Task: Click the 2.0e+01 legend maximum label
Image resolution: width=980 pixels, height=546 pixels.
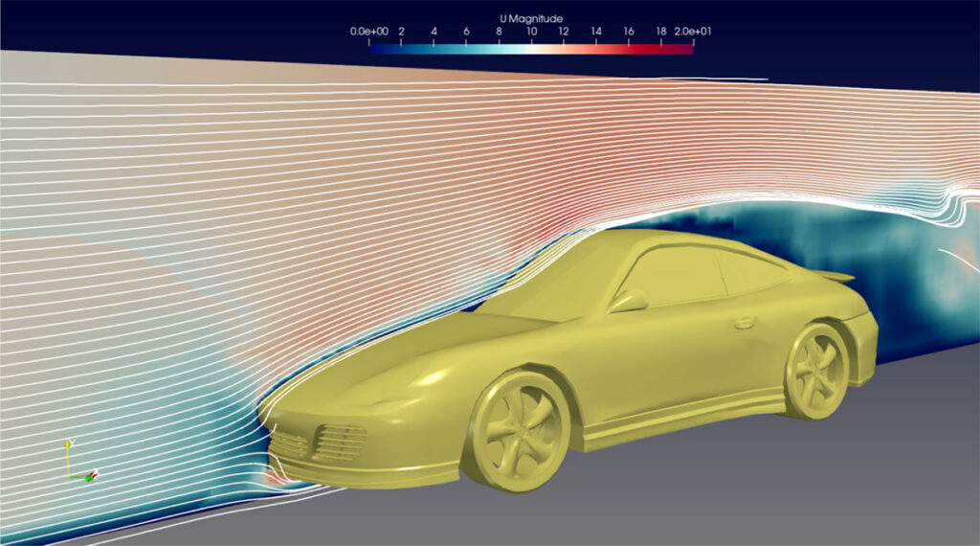Action: point(692,32)
